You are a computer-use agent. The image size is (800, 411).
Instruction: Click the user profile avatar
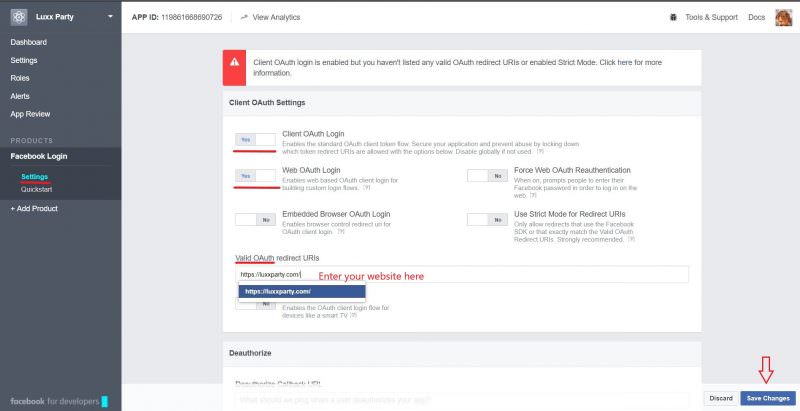(784, 17)
